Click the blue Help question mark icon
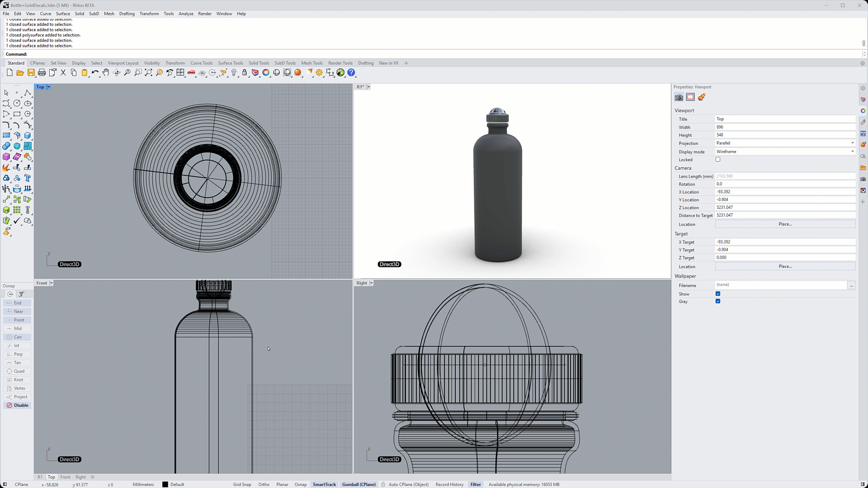 click(351, 73)
